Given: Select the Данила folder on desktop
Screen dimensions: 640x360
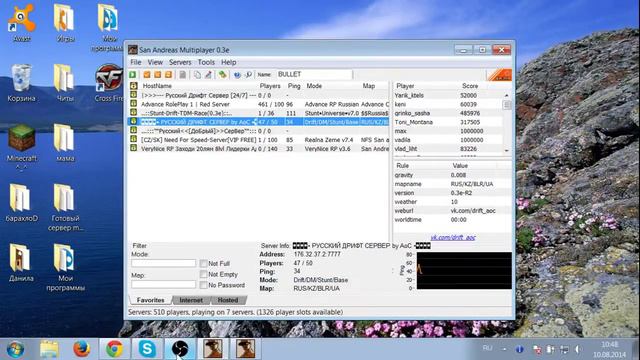Looking at the screenshot, I should click(x=21, y=263).
